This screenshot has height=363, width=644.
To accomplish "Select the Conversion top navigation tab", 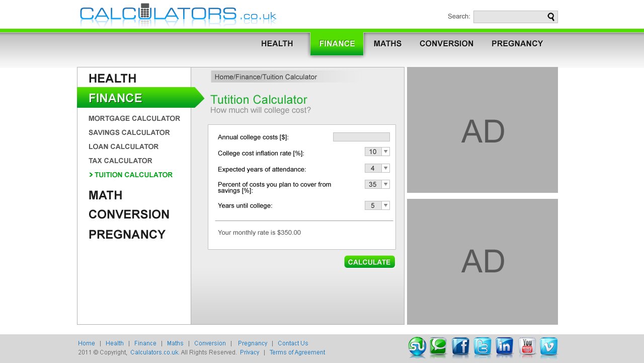I will click(x=446, y=44).
